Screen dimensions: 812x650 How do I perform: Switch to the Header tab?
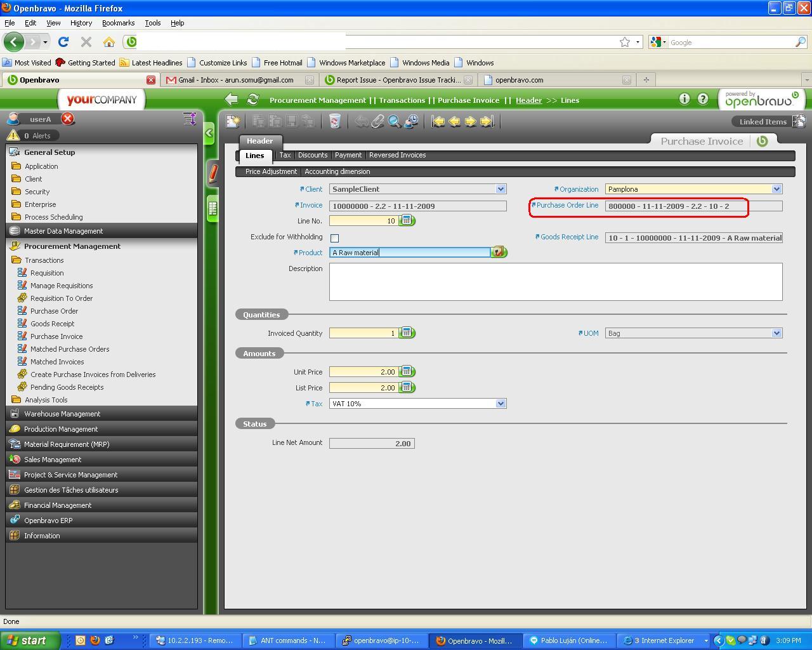click(259, 141)
